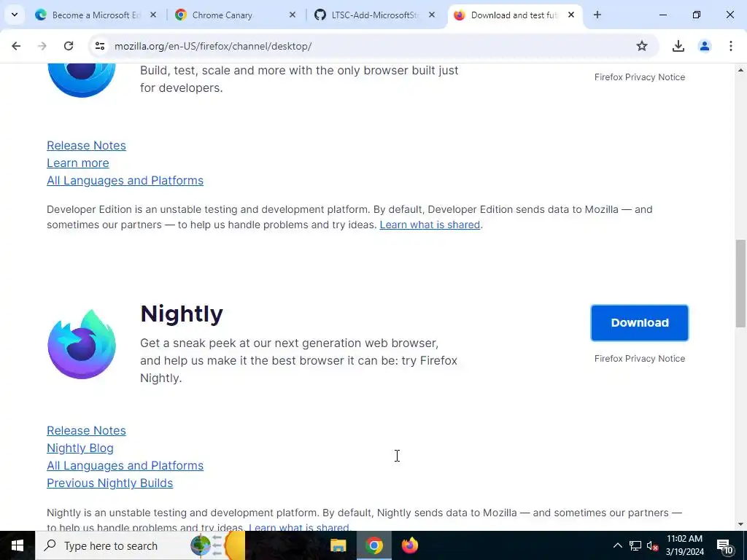The image size is (747, 560).
Task: Open Nightly All Languages and Platforms link
Action: click(x=125, y=466)
